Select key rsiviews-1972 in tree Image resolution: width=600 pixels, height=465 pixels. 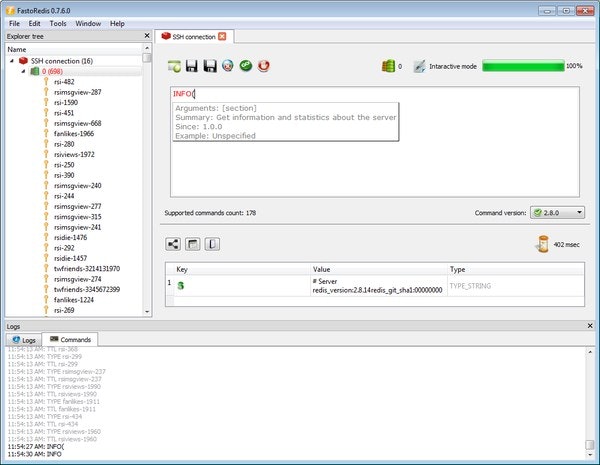tap(74, 154)
